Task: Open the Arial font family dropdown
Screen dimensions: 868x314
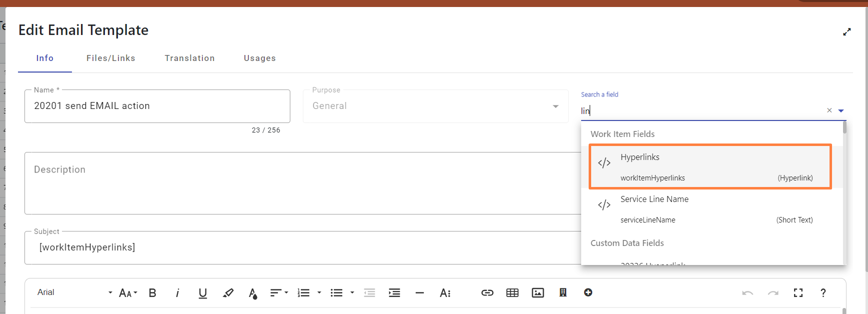Action: 74,292
